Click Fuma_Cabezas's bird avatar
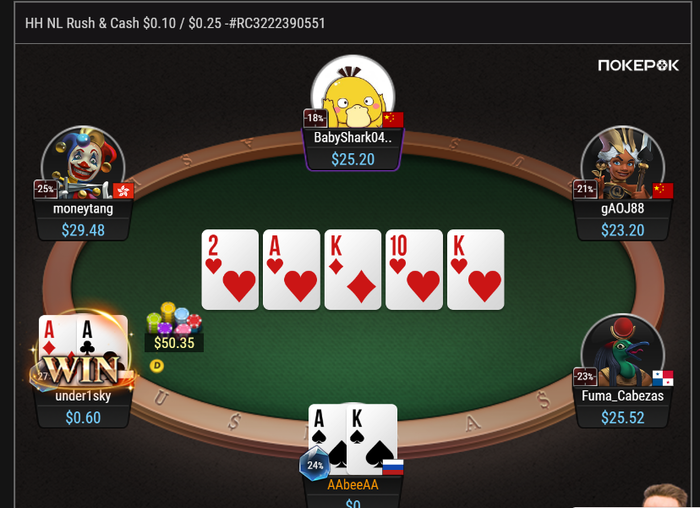Screen dimensions: 700x508 [623, 351]
